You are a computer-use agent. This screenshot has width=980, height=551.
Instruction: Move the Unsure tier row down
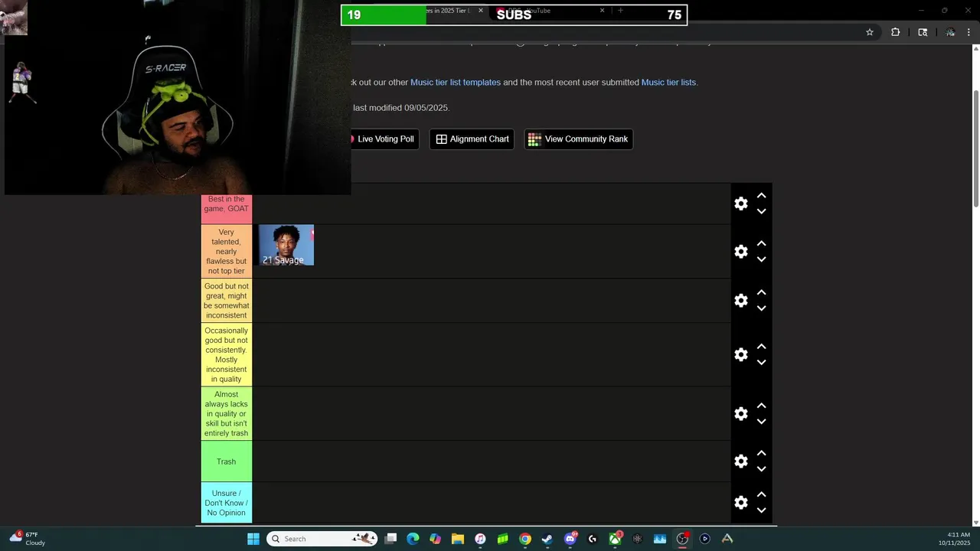click(761, 510)
